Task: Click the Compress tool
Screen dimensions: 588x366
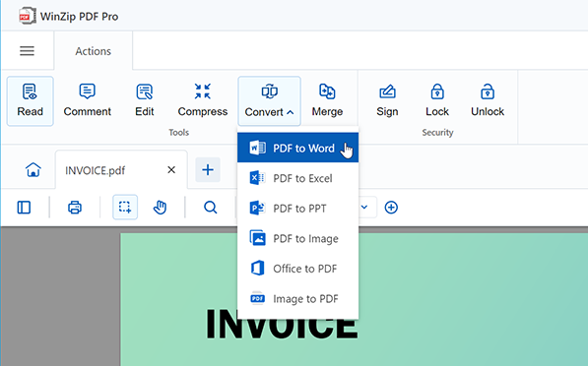Action: [x=203, y=101]
